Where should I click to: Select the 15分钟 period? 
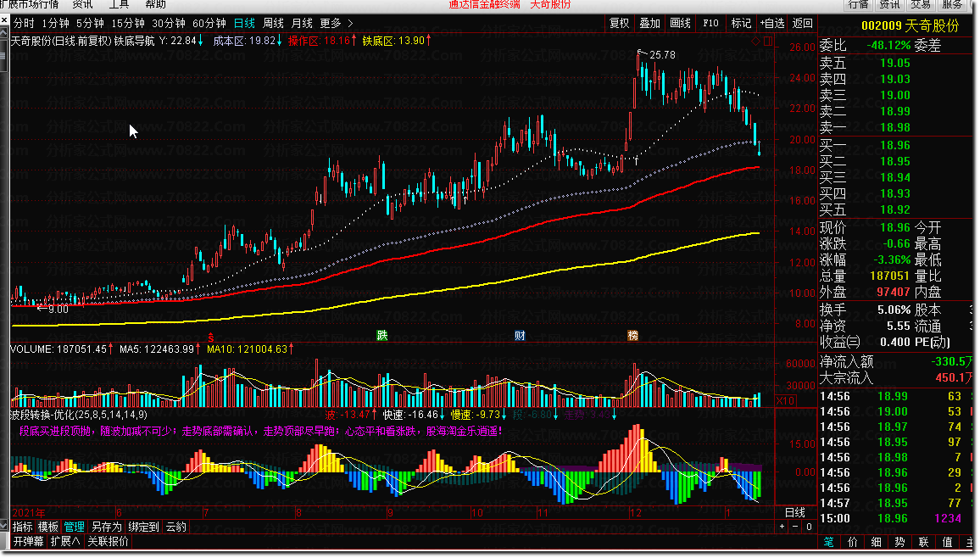127,23
